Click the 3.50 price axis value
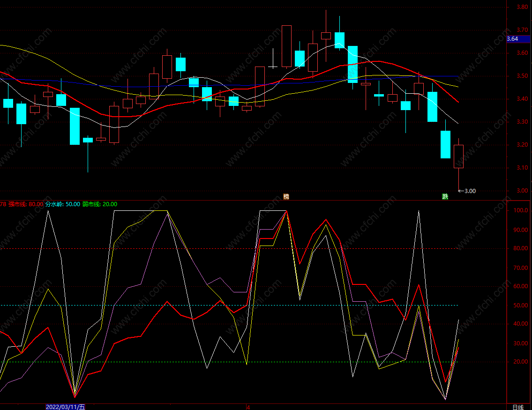This screenshot has width=532, height=410. pyautogui.click(x=522, y=76)
